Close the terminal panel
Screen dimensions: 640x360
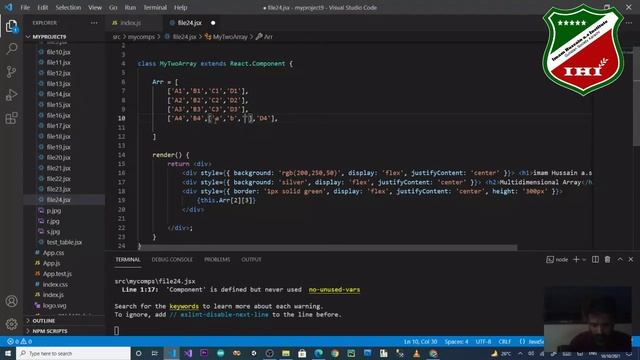(x=631, y=260)
